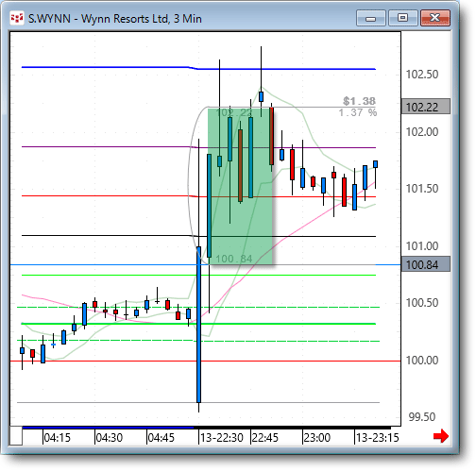Click the 100.00 price axis label
Viewport: 476px width, 471px height.
tap(422, 361)
